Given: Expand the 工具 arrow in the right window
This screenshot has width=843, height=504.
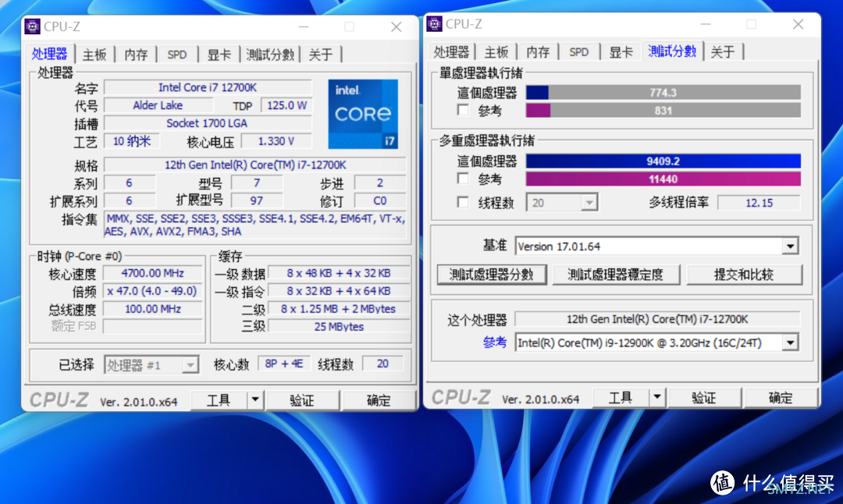Looking at the screenshot, I should pyautogui.click(x=657, y=398).
